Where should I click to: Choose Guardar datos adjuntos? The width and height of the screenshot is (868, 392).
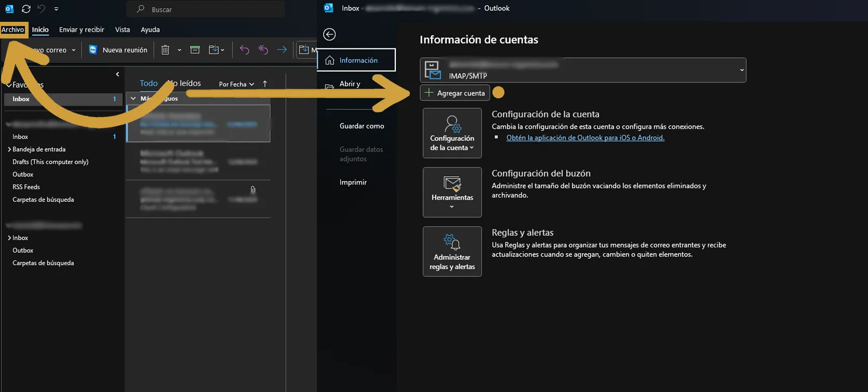[x=361, y=154]
